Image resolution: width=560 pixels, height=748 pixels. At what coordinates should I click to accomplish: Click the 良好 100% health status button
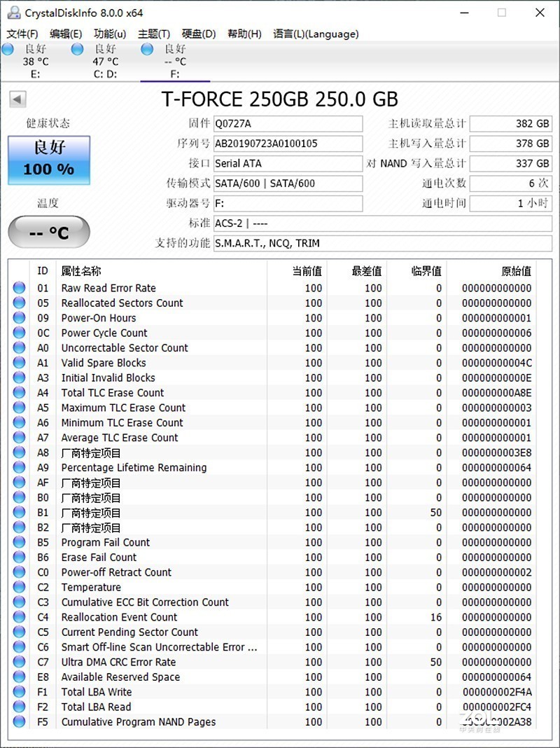click(x=48, y=160)
